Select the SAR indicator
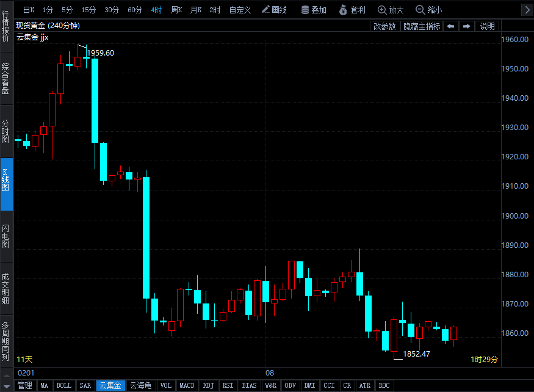This screenshot has height=392, width=534. pos(85,385)
